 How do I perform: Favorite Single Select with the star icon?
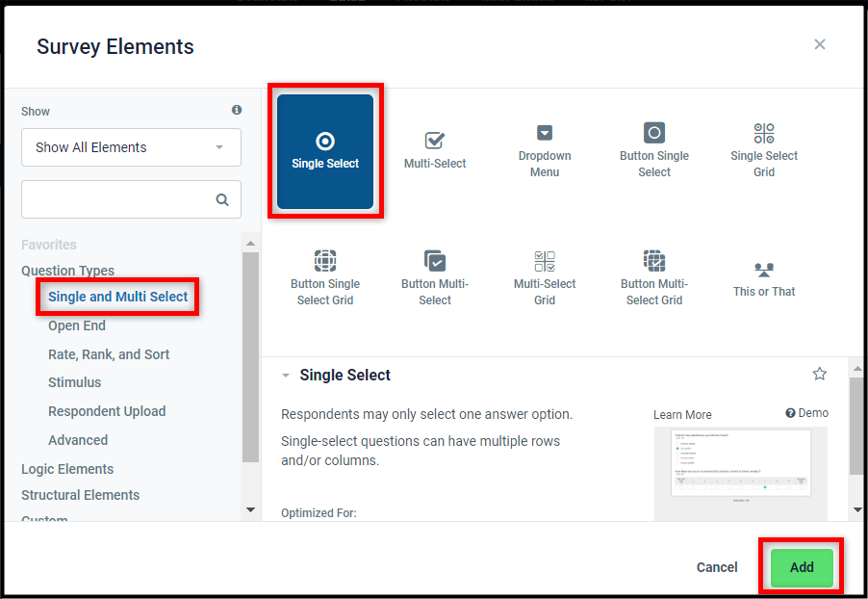tap(819, 374)
